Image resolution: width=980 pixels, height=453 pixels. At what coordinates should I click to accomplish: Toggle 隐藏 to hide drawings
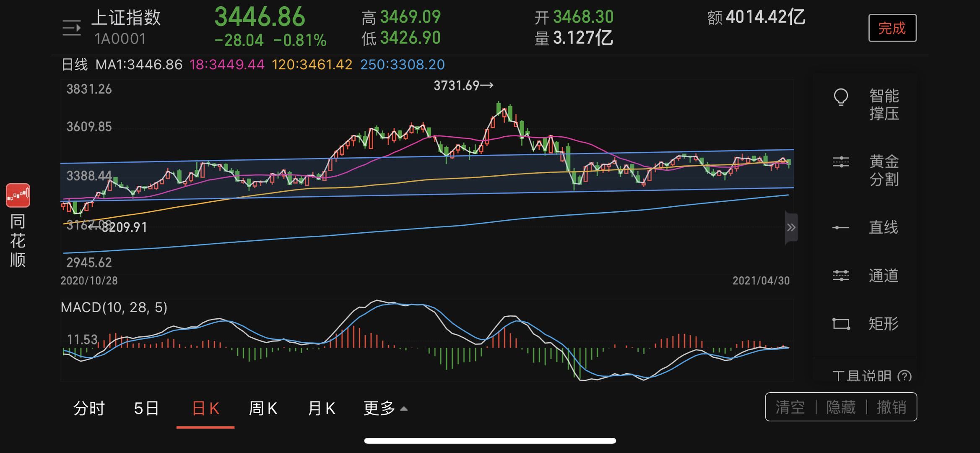(841, 407)
